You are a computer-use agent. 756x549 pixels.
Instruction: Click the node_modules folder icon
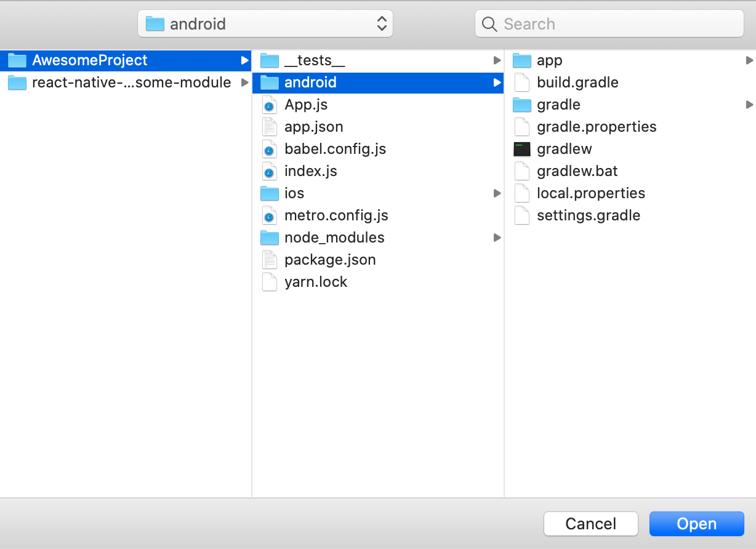coord(270,238)
